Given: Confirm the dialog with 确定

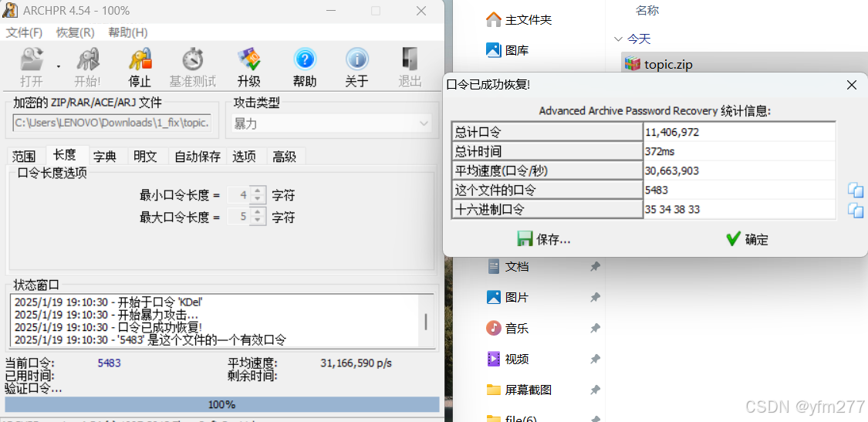Looking at the screenshot, I should [747, 239].
